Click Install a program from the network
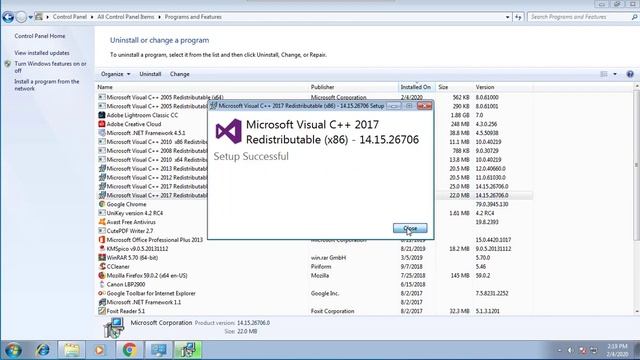Screen dimensions: 640x360 click(47, 85)
